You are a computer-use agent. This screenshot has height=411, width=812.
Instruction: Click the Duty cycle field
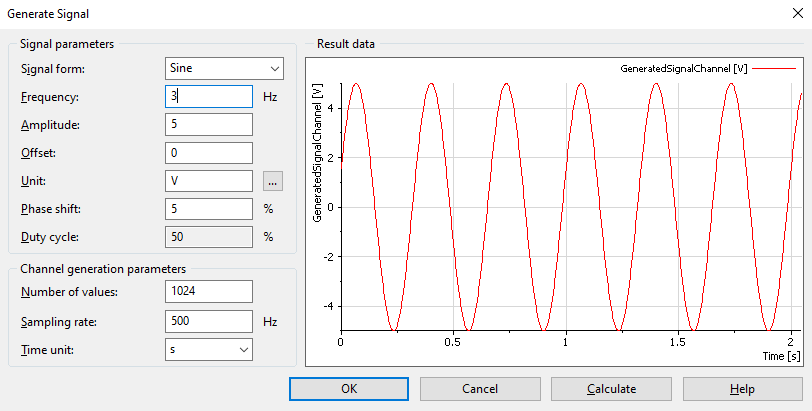click(208, 237)
